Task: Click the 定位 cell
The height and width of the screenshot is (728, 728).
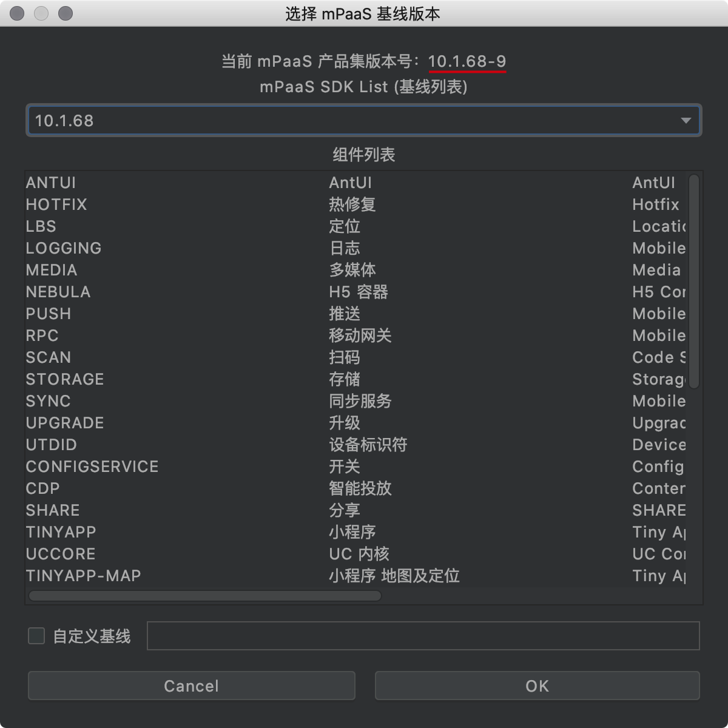Action: tap(345, 226)
